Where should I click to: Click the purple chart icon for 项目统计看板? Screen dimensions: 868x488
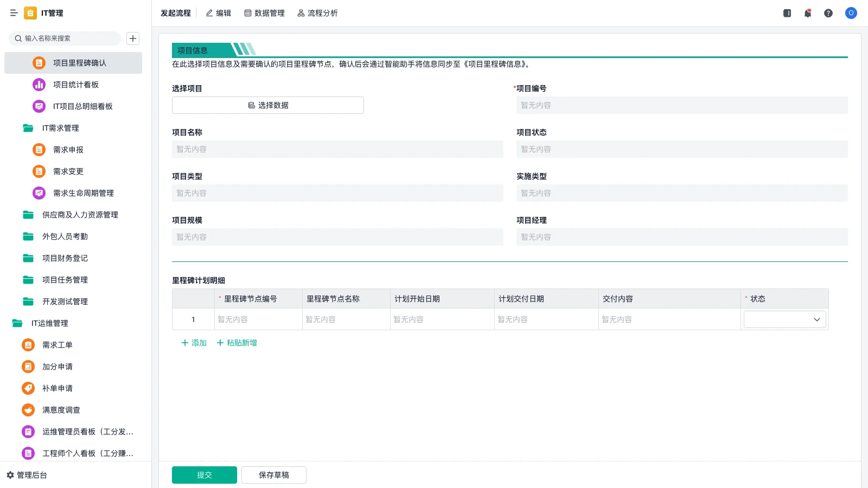[39, 85]
